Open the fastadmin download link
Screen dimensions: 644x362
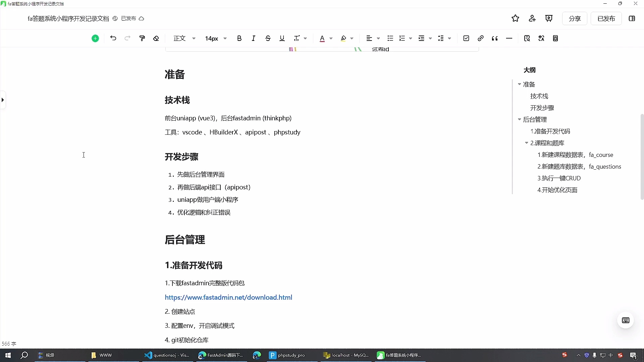(228, 297)
